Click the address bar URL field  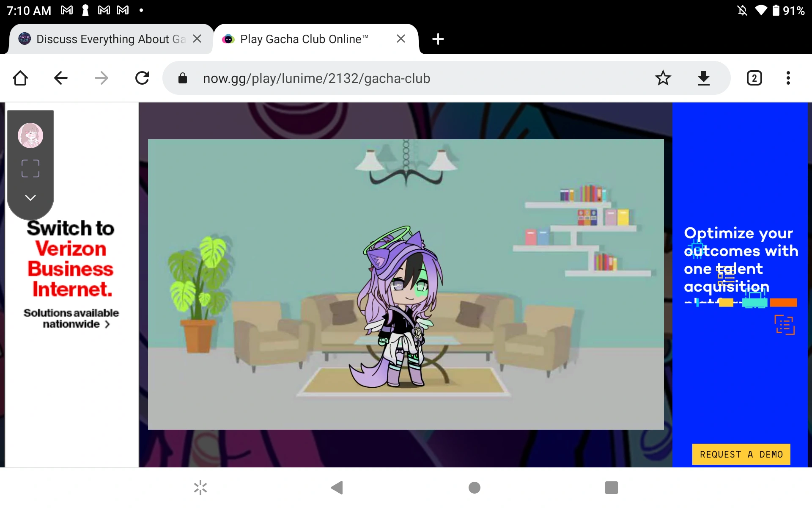[x=316, y=78]
